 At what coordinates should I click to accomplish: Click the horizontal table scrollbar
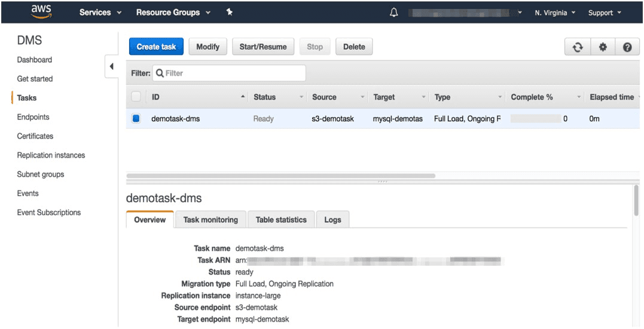click(281, 176)
